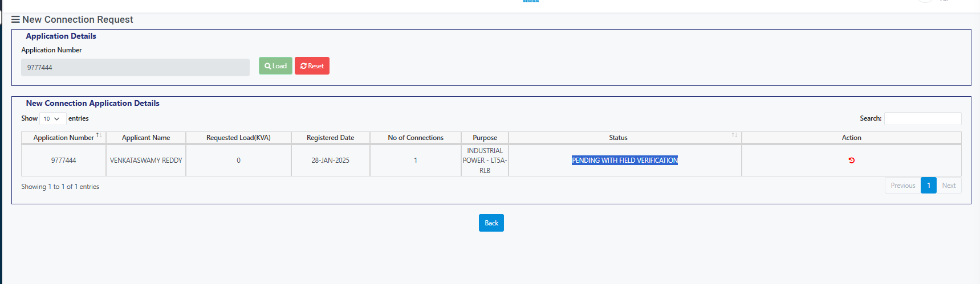Viewport: 980px width, 284px height.
Task: Click the 9777444 cell in the table row
Action: click(x=63, y=160)
